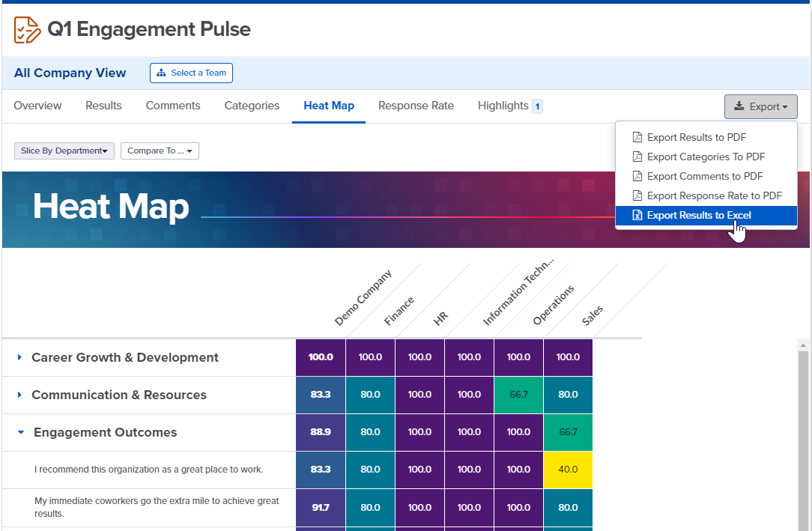Expand the Communication & Resources category
Screen dimensions: 812x531
pyautogui.click(x=19, y=395)
